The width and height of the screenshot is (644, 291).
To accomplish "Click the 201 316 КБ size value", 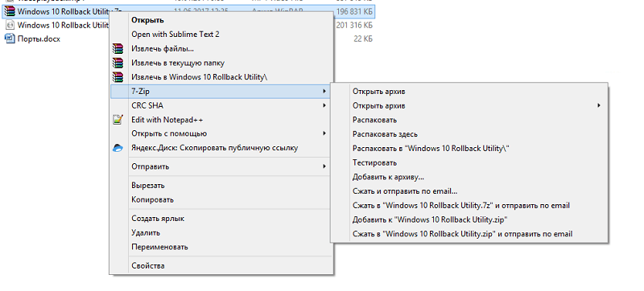I will 354,26.
